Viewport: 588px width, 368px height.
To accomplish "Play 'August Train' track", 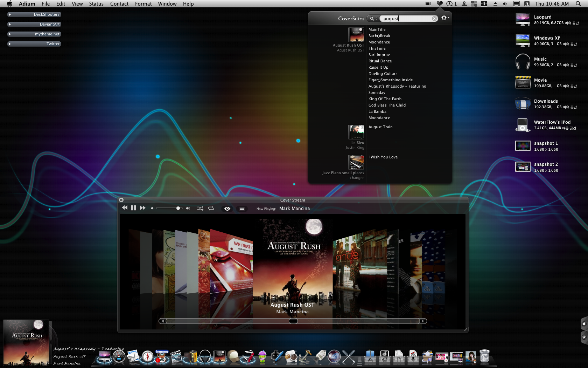I will [x=380, y=127].
